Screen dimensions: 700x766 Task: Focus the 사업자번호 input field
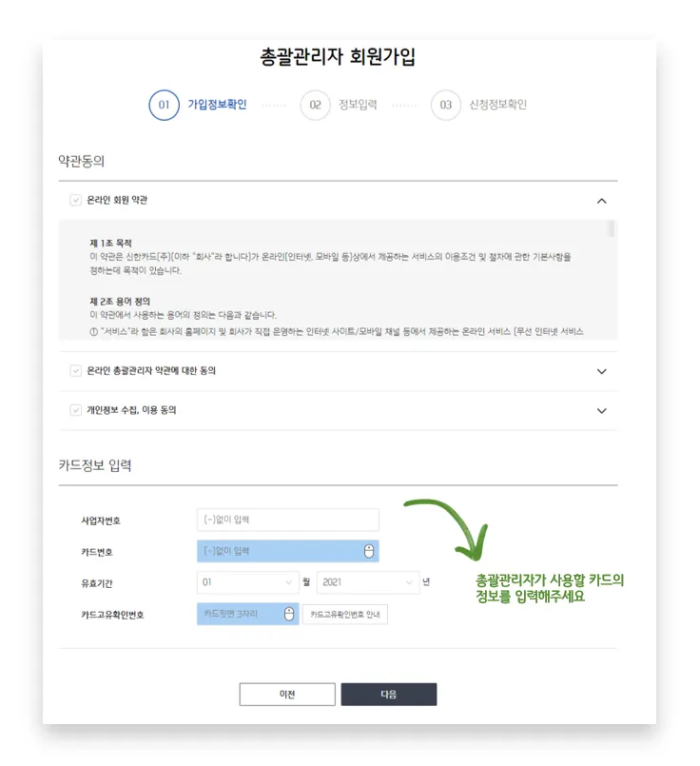click(288, 520)
